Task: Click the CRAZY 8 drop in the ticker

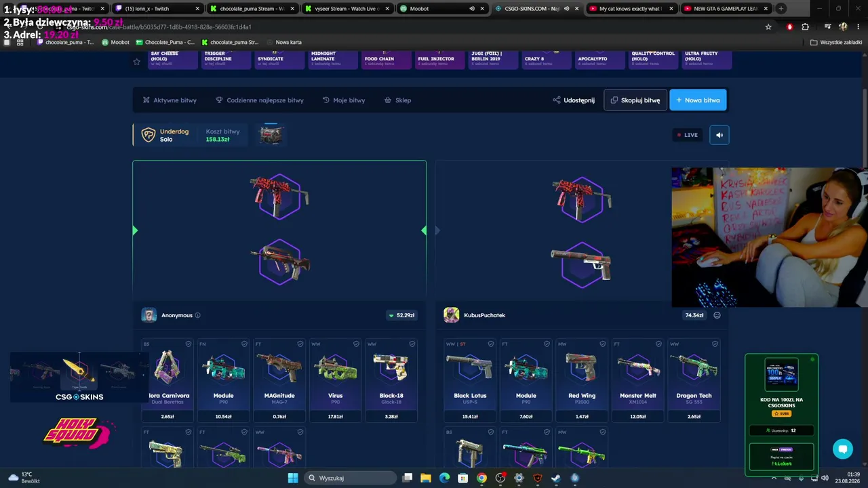Action: point(546,59)
